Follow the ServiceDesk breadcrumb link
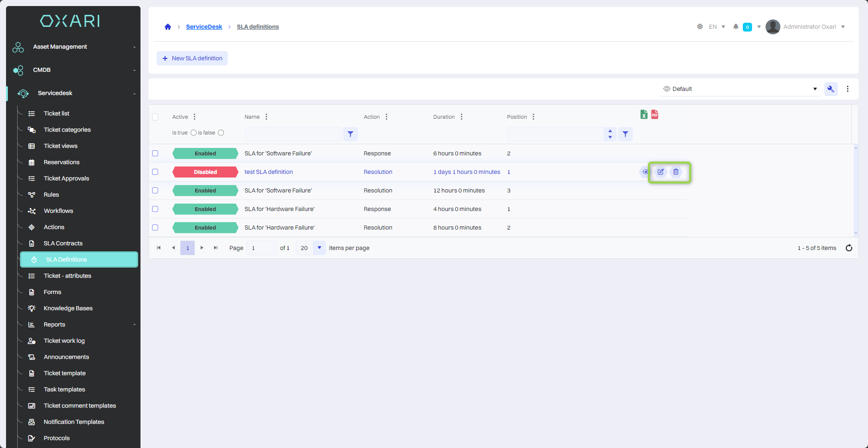This screenshot has height=448, width=868. (x=204, y=27)
